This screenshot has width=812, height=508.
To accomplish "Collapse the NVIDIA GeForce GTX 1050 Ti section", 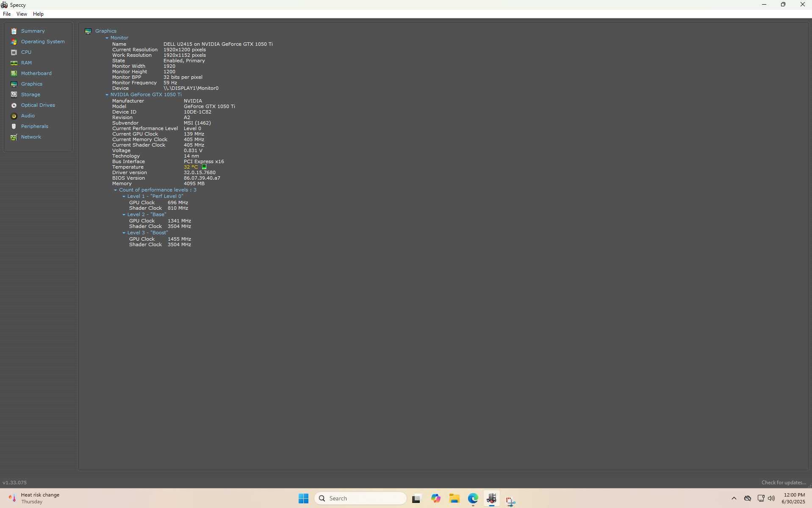I will pyautogui.click(x=107, y=94).
